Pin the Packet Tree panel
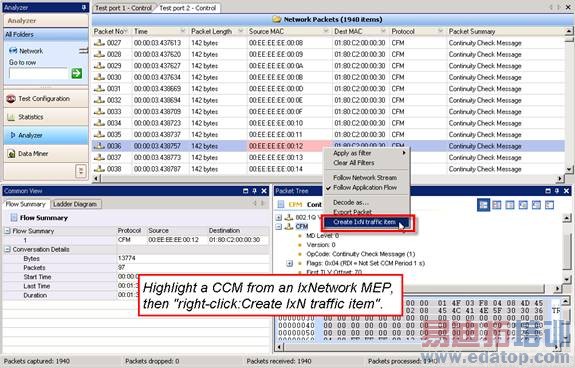 (x=557, y=191)
